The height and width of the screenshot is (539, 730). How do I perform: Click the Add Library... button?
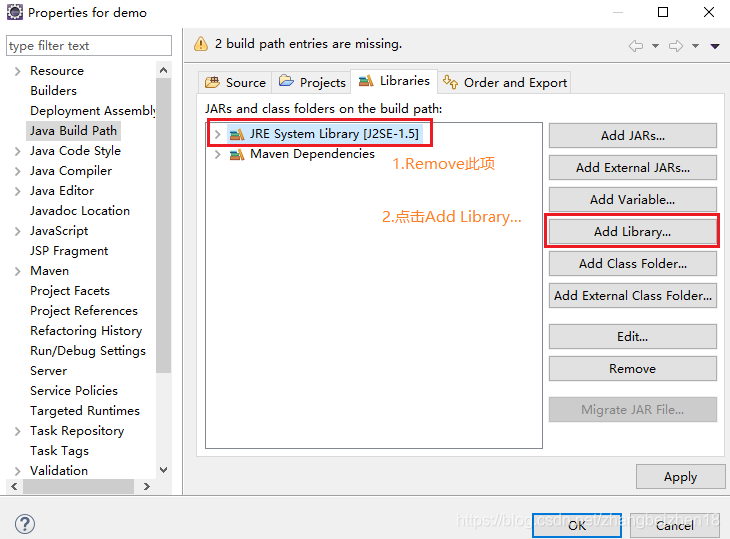pos(633,231)
